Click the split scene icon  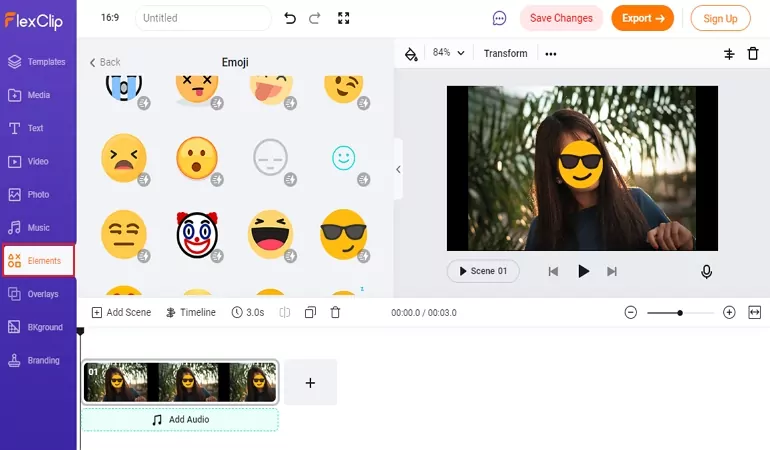tap(285, 312)
